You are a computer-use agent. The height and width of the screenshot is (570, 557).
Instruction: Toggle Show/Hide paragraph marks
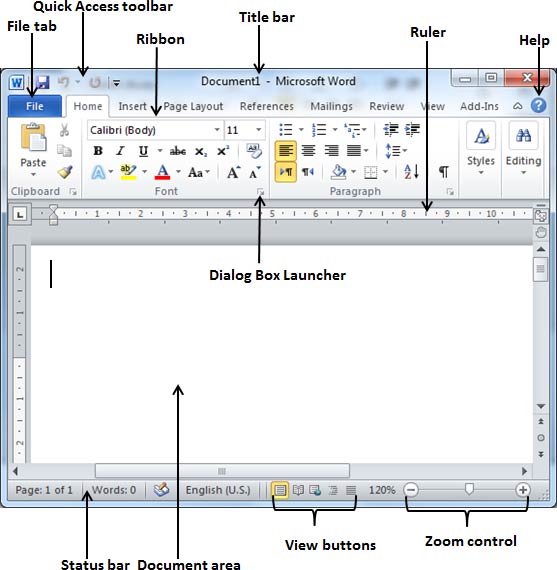(x=444, y=171)
